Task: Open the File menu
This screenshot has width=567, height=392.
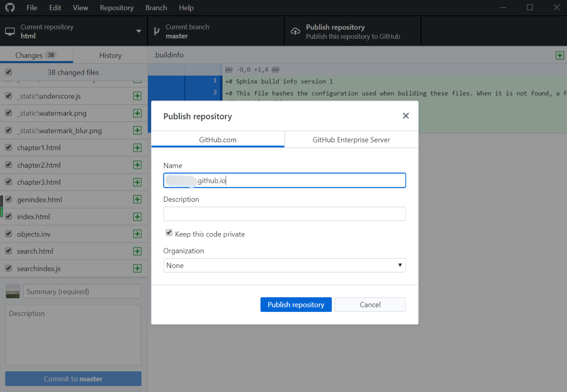Action: (x=32, y=8)
